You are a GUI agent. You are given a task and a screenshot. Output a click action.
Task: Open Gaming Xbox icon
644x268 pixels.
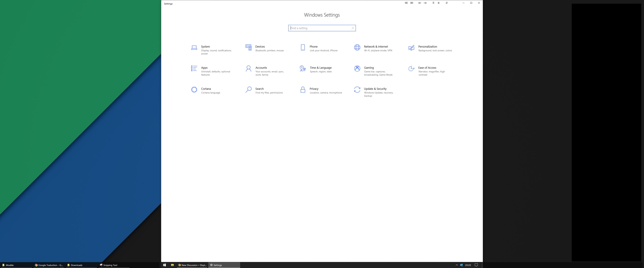click(x=357, y=69)
